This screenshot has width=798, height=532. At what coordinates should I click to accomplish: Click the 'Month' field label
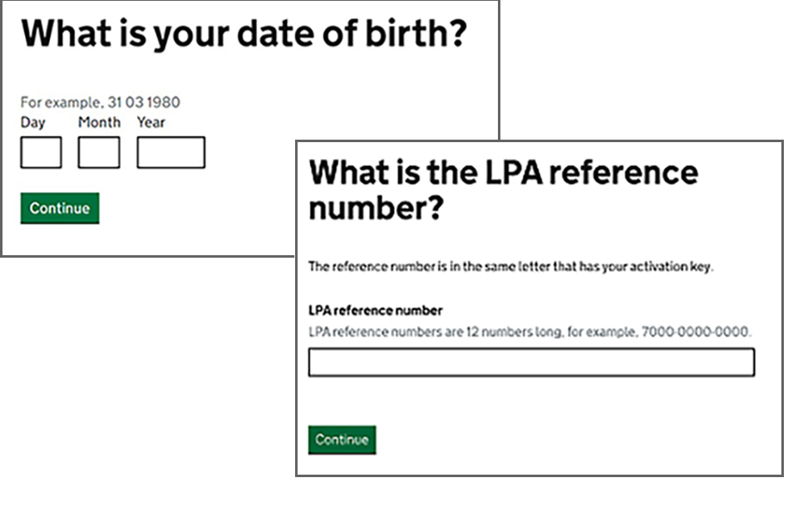pyautogui.click(x=99, y=122)
